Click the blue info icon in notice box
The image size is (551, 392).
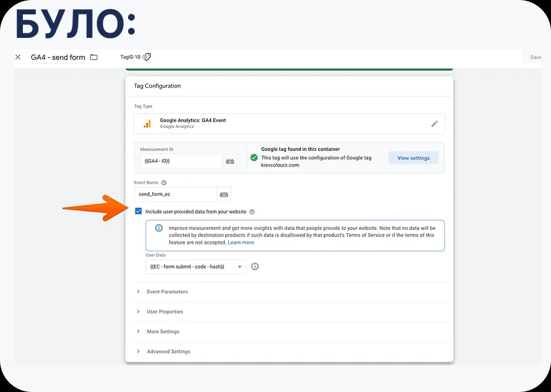(x=159, y=228)
